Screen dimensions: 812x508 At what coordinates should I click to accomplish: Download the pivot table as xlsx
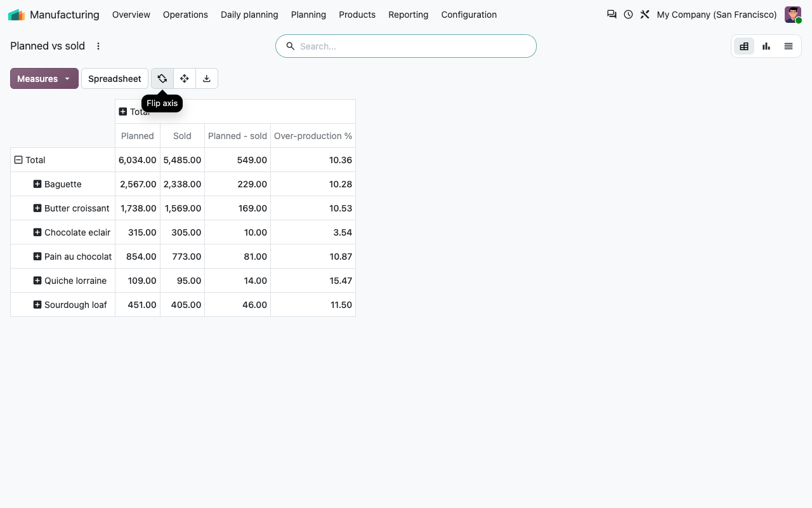(x=207, y=79)
